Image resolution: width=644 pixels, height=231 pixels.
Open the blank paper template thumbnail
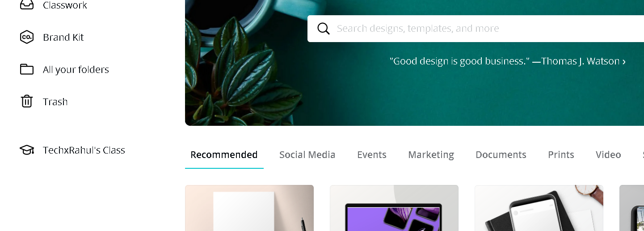pos(249,208)
